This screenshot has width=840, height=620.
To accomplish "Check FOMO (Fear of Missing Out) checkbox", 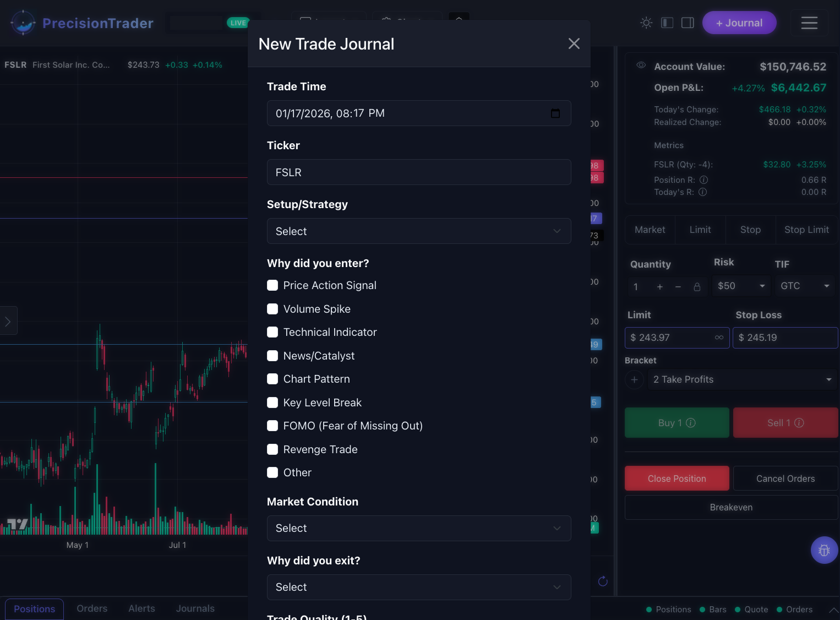I will click(x=272, y=426).
